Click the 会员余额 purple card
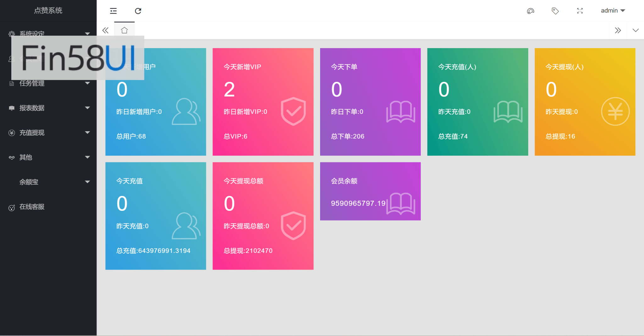644x336 pixels. (x=370, y=191)
